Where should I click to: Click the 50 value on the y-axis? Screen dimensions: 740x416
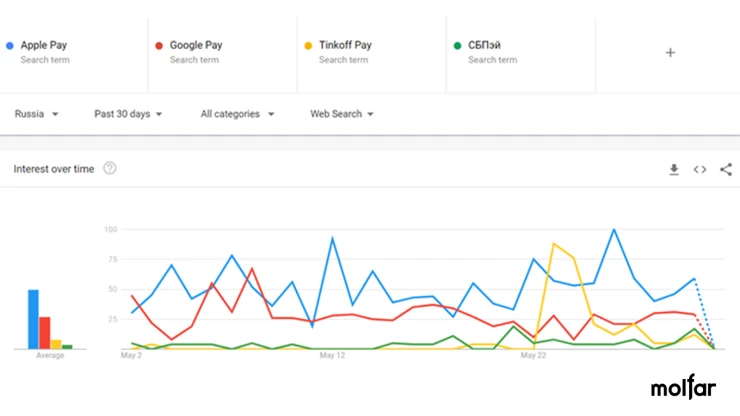point(112,289)
